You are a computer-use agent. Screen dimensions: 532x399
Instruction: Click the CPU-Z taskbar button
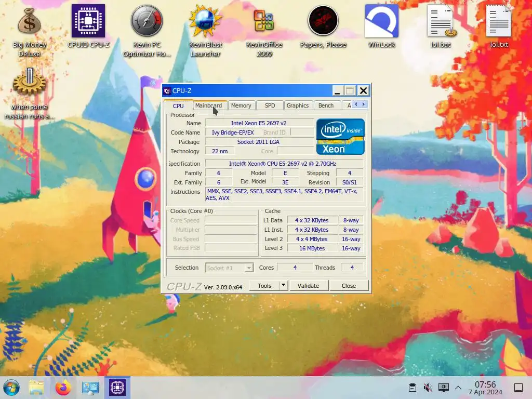tap(117, 388)
